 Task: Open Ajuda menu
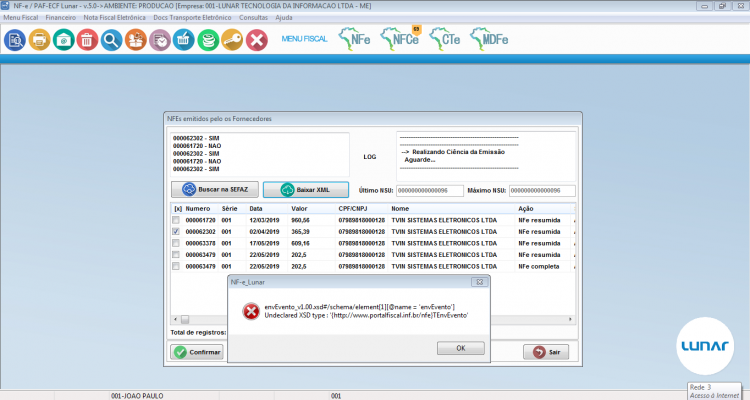coord(284,18)
